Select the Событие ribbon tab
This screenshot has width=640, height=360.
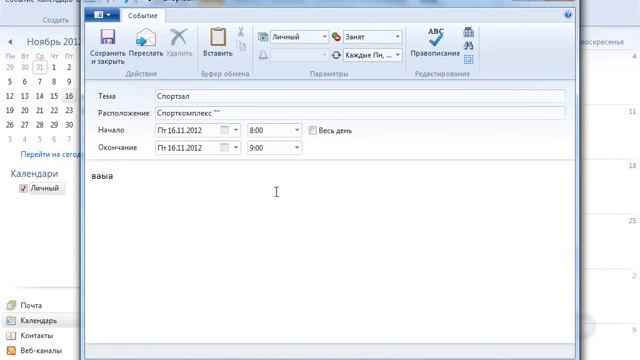click(x=142, y=16)
